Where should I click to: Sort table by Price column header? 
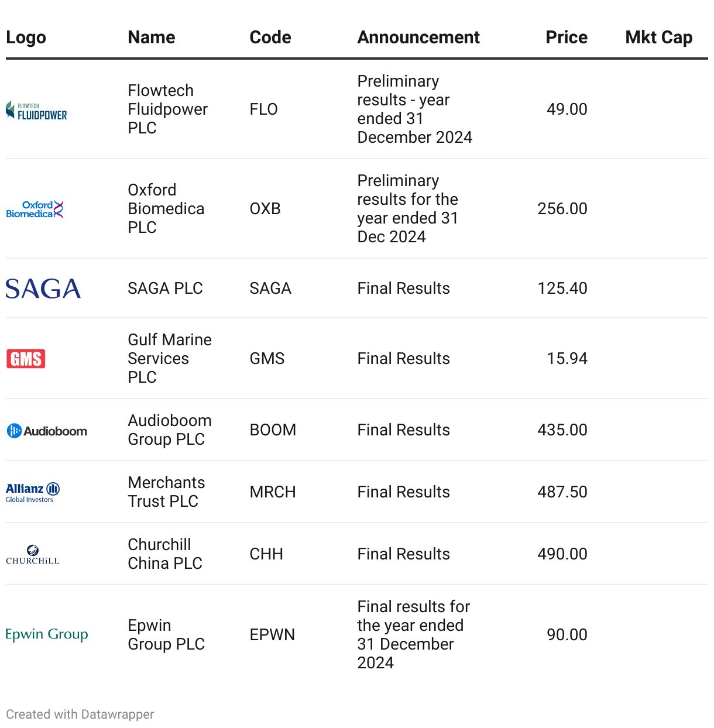pyautogui.click(x=566, y=37)
